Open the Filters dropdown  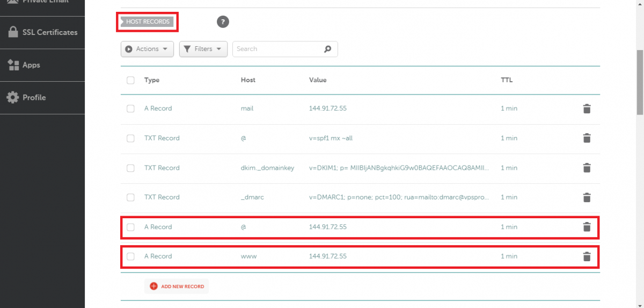pos(203,49)
